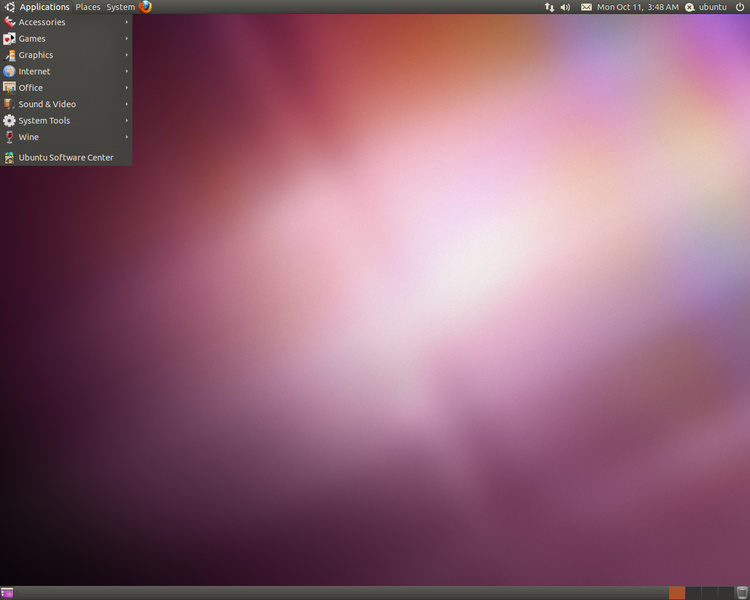The height and width of the screenshot is (600, 750).
Task: Click the Show Desktop icon in bottom panel
Action: [x=7, y=593]
